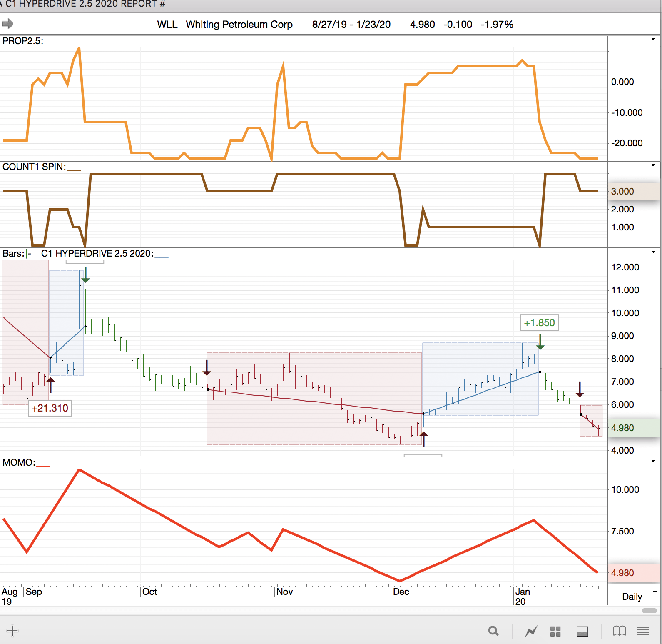Expand the COUNT1 SPIN pane dropdown arrow
Image resolution: width=662 pixels, height=644 pixels.
pos(653,165)
